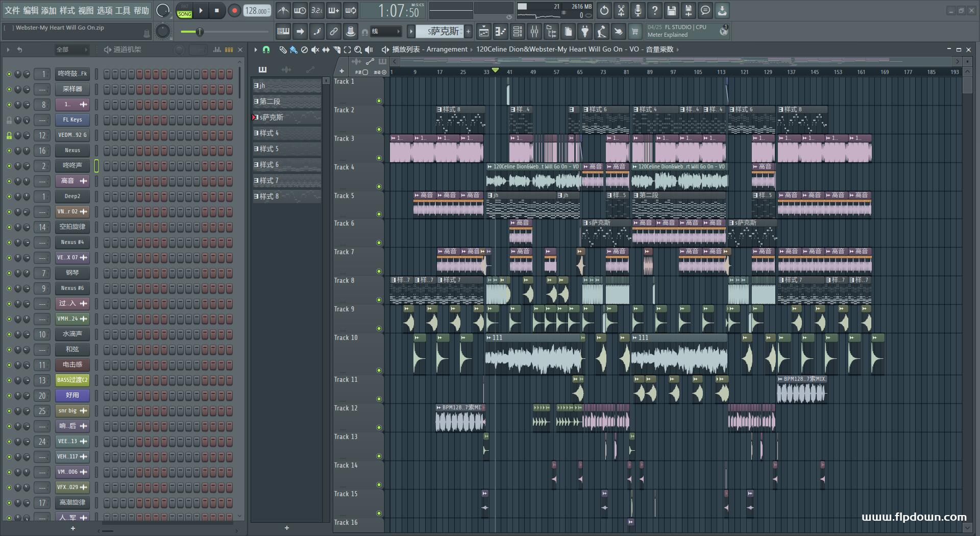Open the channel rack options arrow
The image size is (980, 536).
[8, 50]
